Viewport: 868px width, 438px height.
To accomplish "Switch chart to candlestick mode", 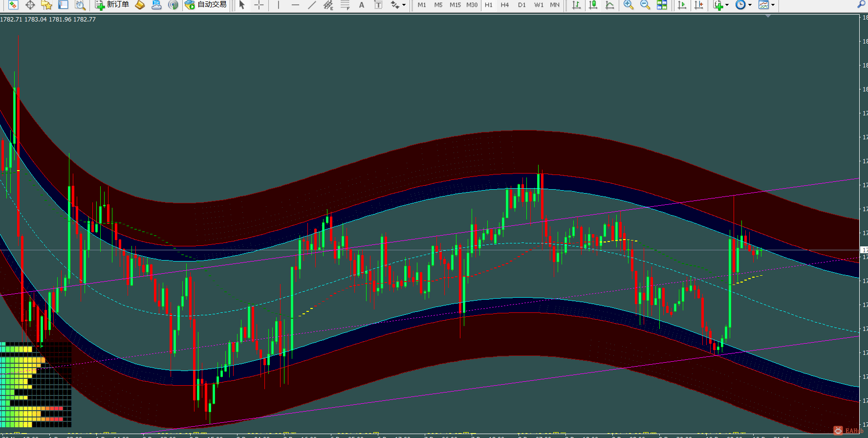I will (593, 5).
